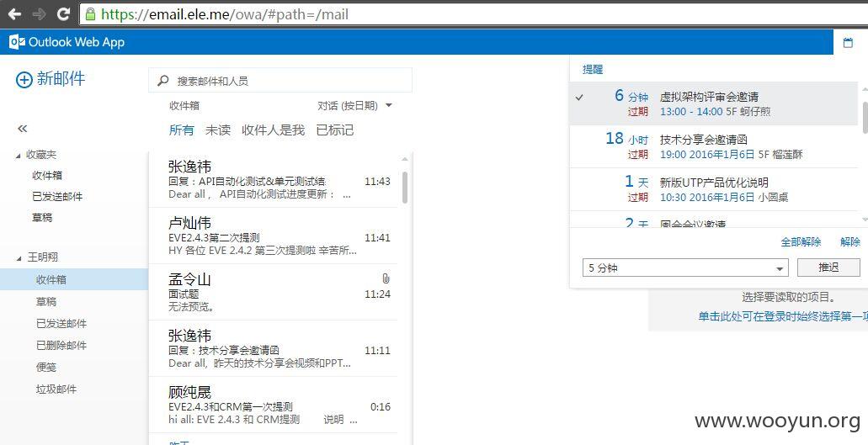Collapse the 收藏夹 folder group
Viewport: 868px width, 445px height.
[x=19, y=156]
